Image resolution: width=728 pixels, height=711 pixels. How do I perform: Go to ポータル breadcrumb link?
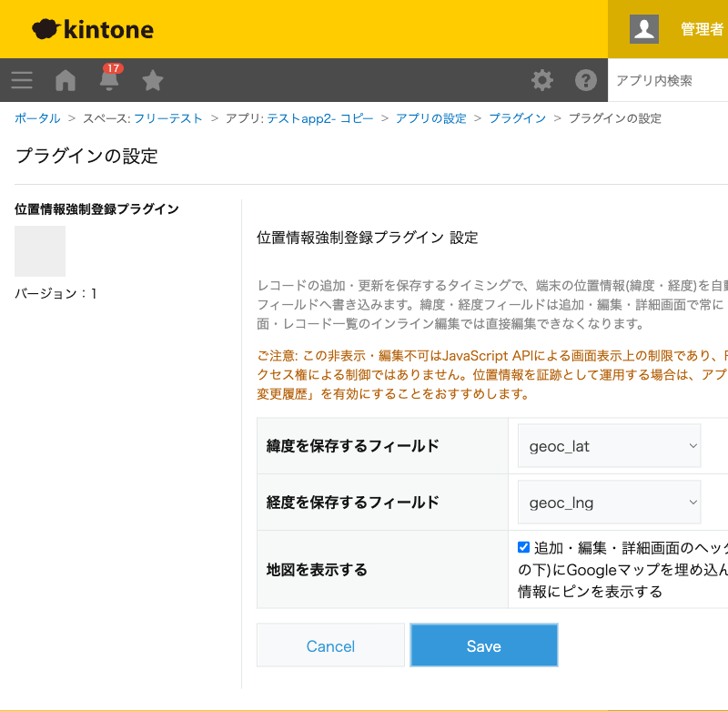click(37, 118)
